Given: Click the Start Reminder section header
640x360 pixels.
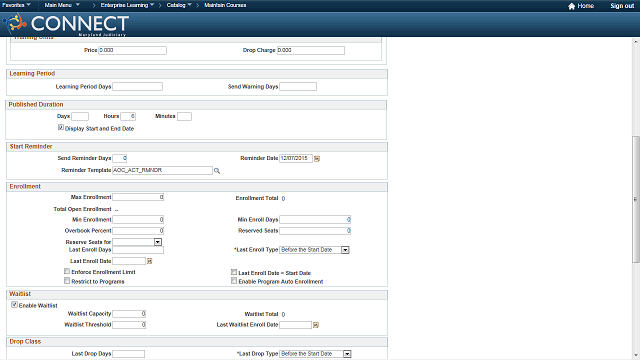Looking at the screenshot, I should (x=31, y=147).
